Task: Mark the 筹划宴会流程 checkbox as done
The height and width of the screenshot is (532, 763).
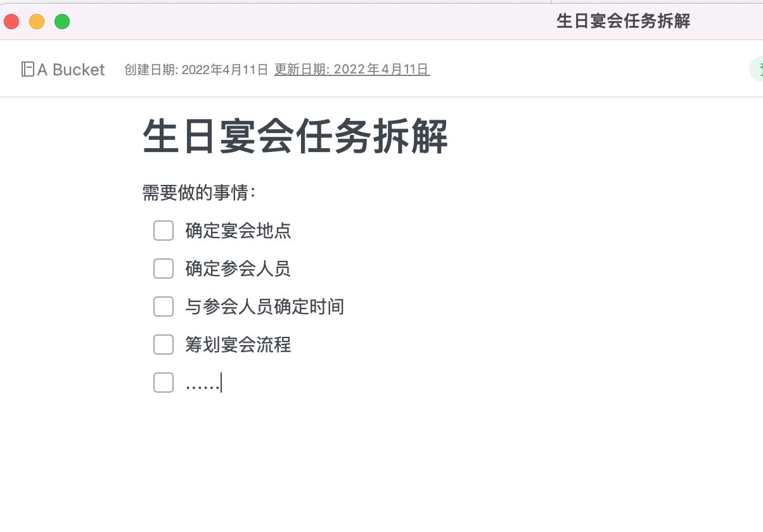Action: coord(163,345)
